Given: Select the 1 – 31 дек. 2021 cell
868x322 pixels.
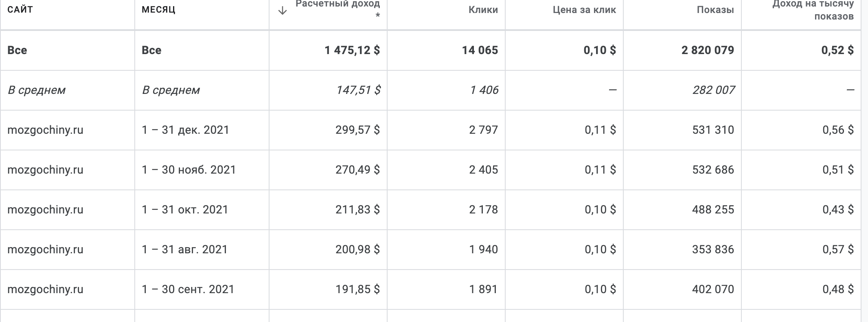Looking at the screenshot, I should click(185, 130).
